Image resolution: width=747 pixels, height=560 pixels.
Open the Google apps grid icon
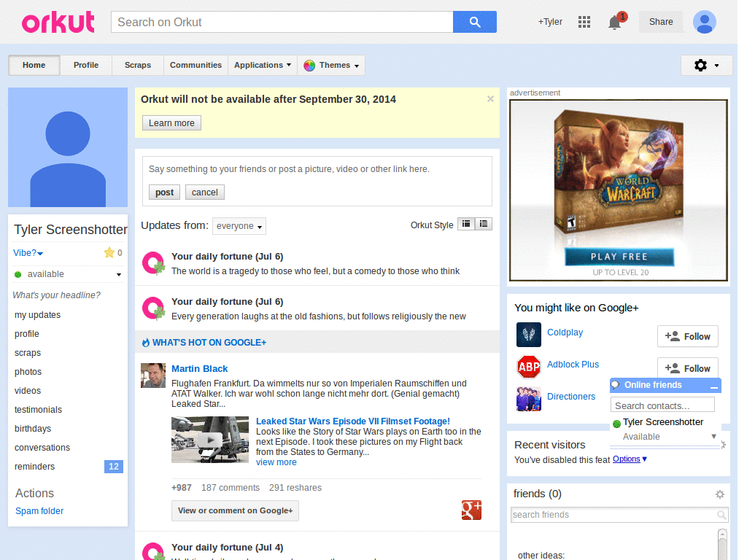point(584,22)
